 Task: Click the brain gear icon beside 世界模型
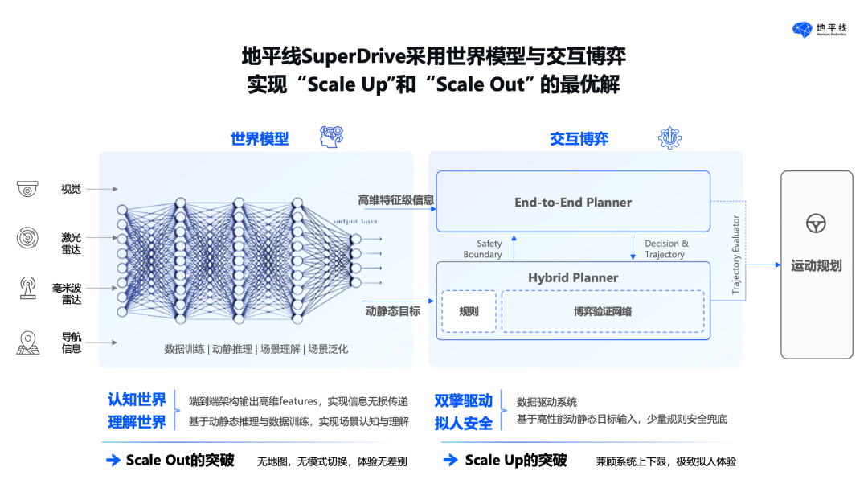[332, 136]
